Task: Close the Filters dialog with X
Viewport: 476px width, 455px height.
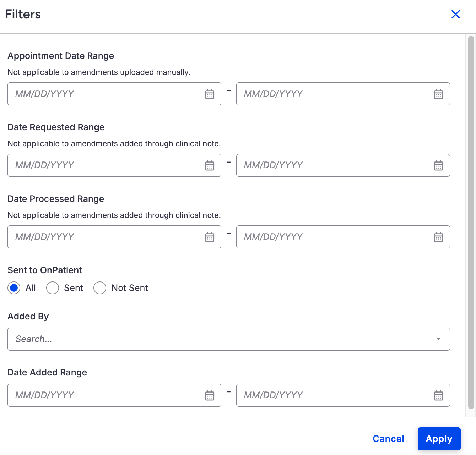Action: click(455, 14)
